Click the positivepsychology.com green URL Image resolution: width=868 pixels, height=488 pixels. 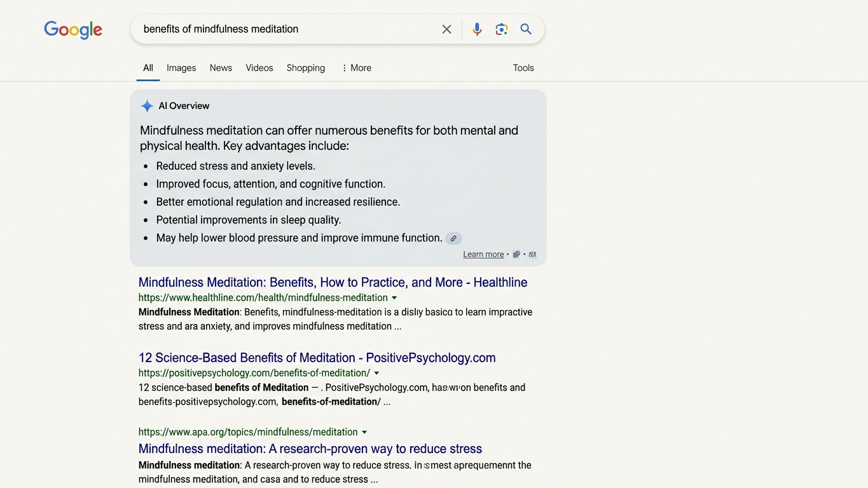254,374
